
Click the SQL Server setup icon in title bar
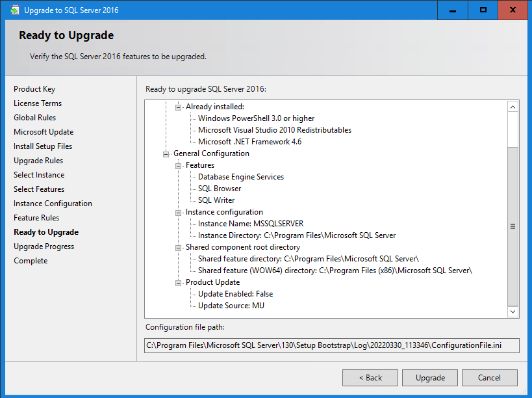[x=14, y=10]
